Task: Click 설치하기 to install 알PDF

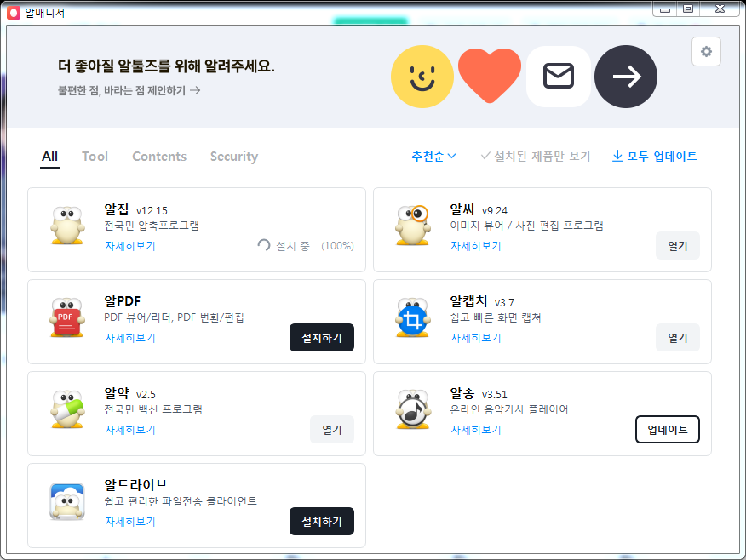Action: 321,337
